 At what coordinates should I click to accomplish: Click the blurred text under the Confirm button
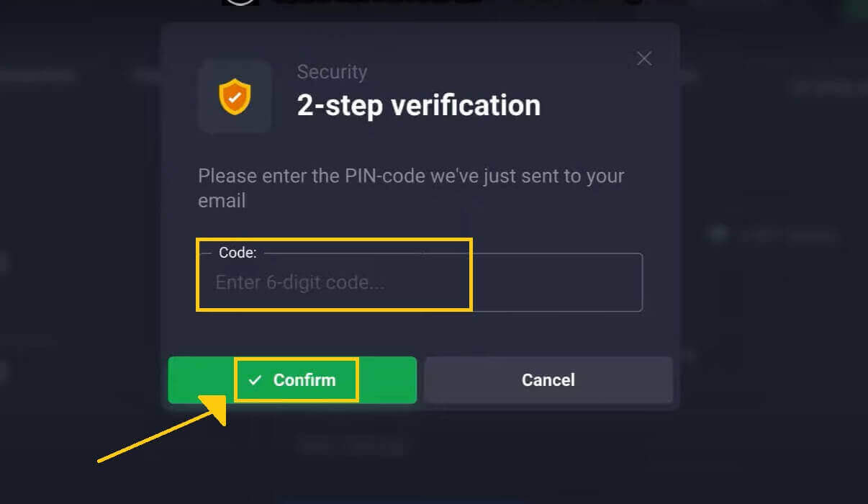click(x=353, y=446)
